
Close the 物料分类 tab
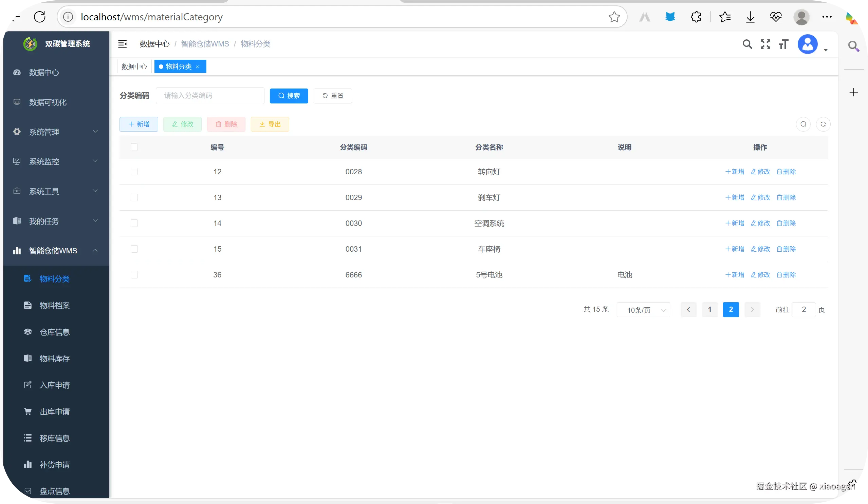(x=197, y=67)
